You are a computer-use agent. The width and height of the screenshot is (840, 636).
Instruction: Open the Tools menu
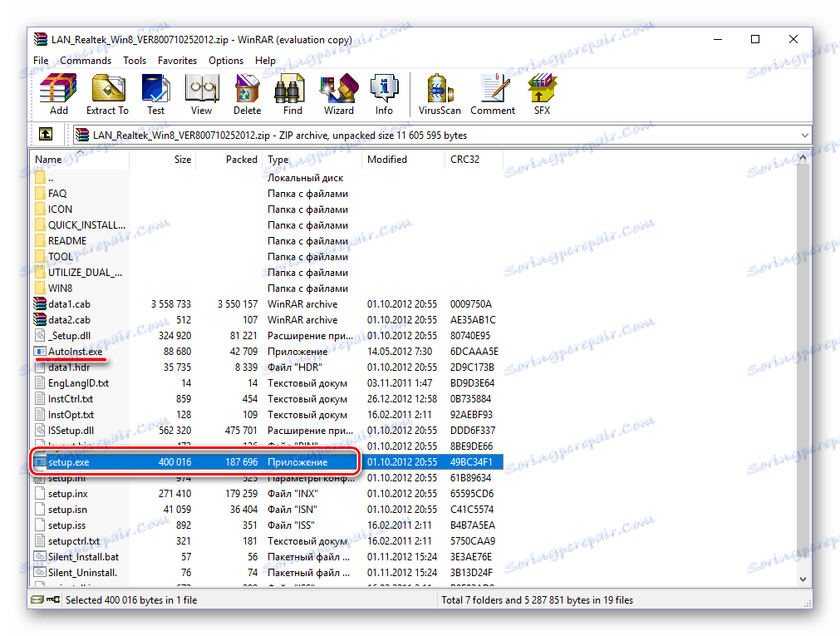[135, 61]
